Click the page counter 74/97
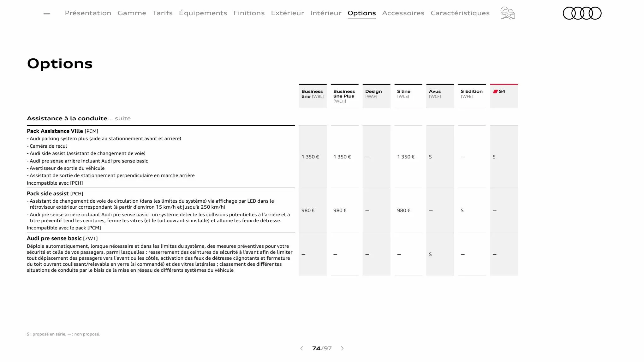This screenshot has width=644, height=362. tap(322, 348)
